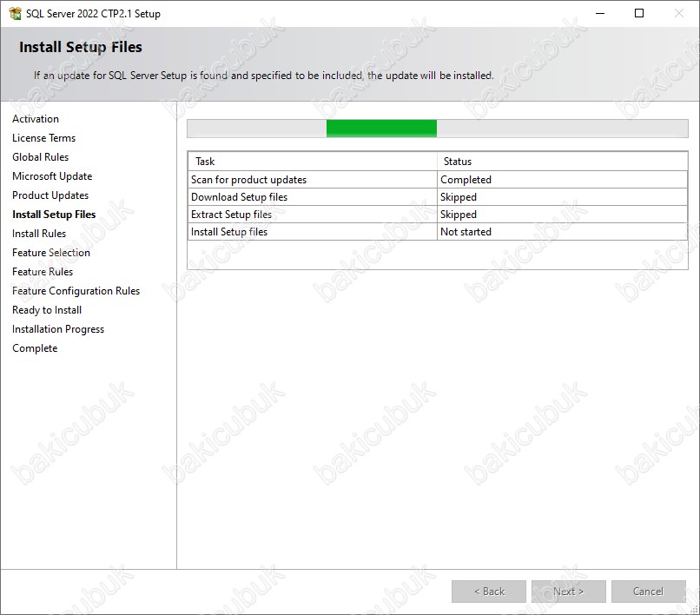This screenshot has height=615, width=700.
Task: Choose the Product Updates step
Action: pyautogui.click(x=50, y=195)
